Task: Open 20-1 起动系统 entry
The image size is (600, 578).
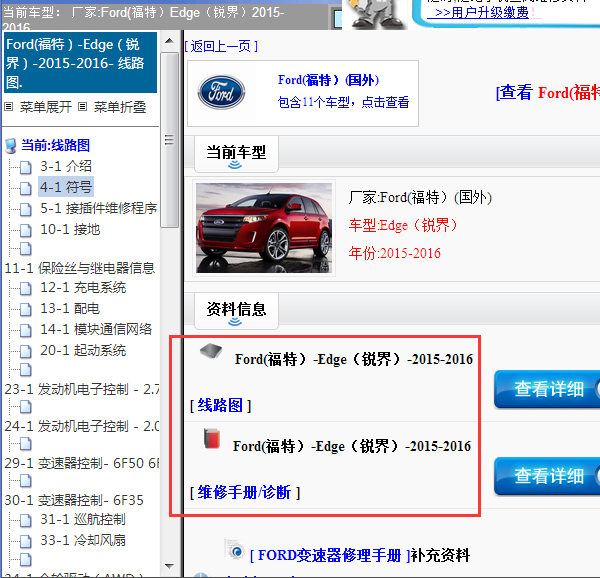Action: coord(83,350)
